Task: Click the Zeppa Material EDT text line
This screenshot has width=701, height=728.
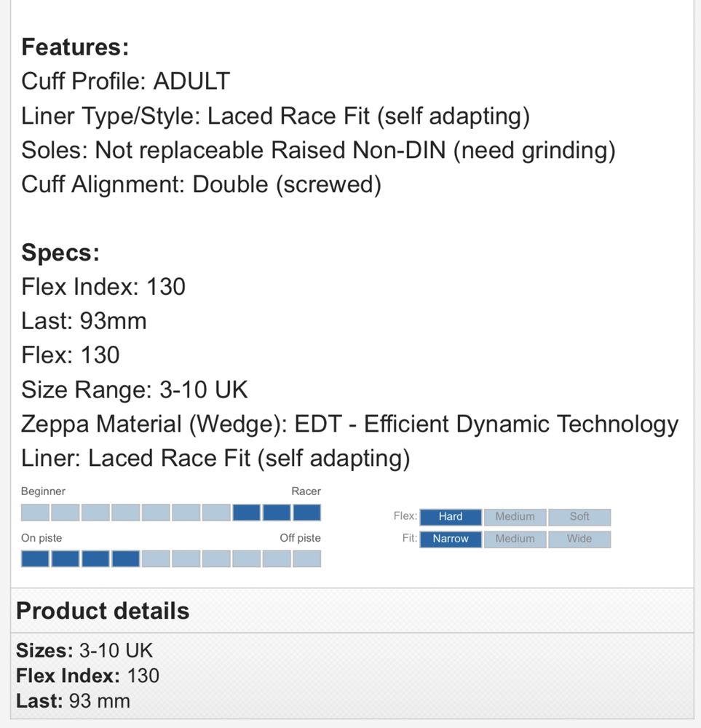Action: [349, 424]
